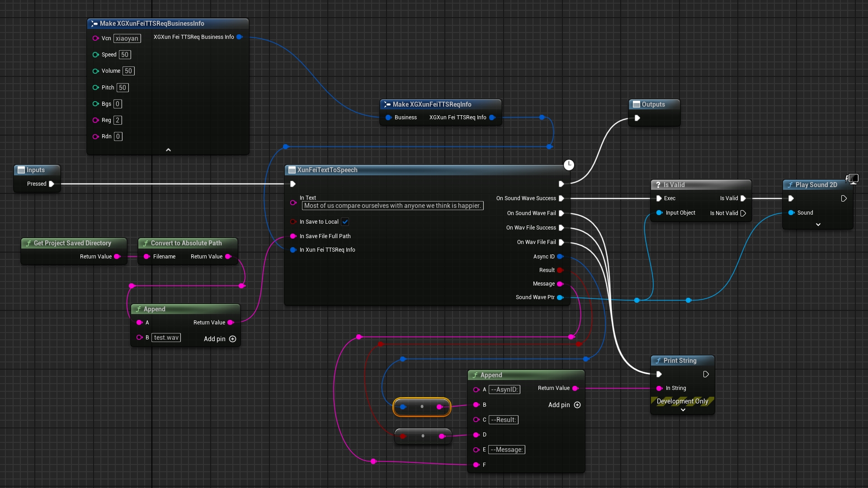The image size is (868, 488).
Task: Click the Sound Wave Ptr output pin
Action: (x=560, y=297)
